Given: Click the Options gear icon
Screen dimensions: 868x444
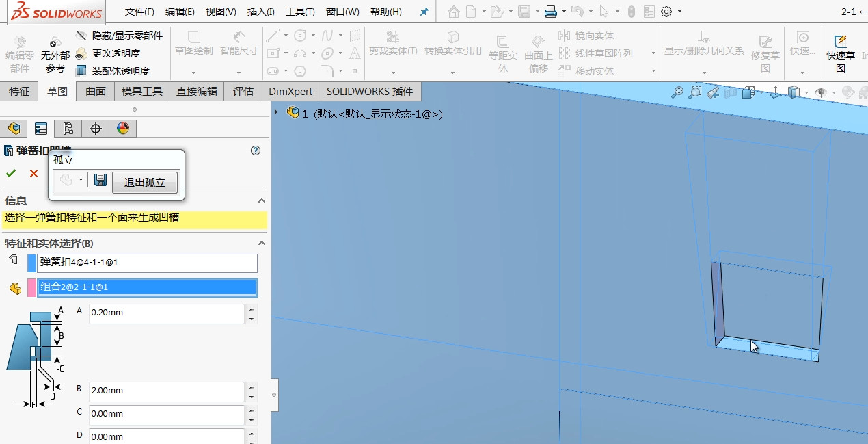Looking at the screenshot, I should click(666, 12).
